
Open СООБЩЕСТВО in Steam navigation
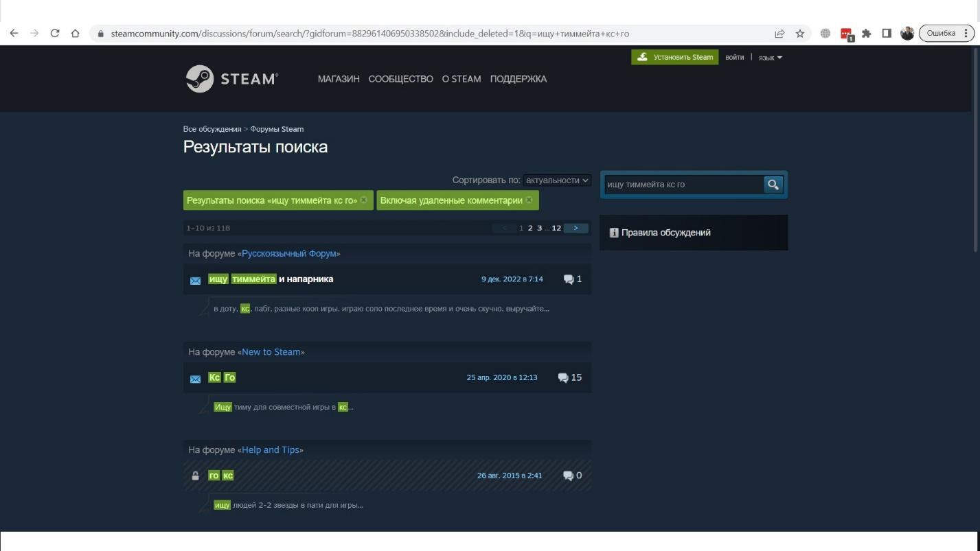[401, 79]
